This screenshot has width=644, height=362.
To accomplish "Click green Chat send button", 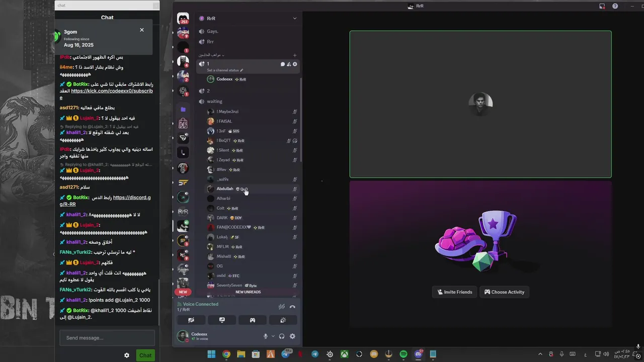I will [145, 355].
